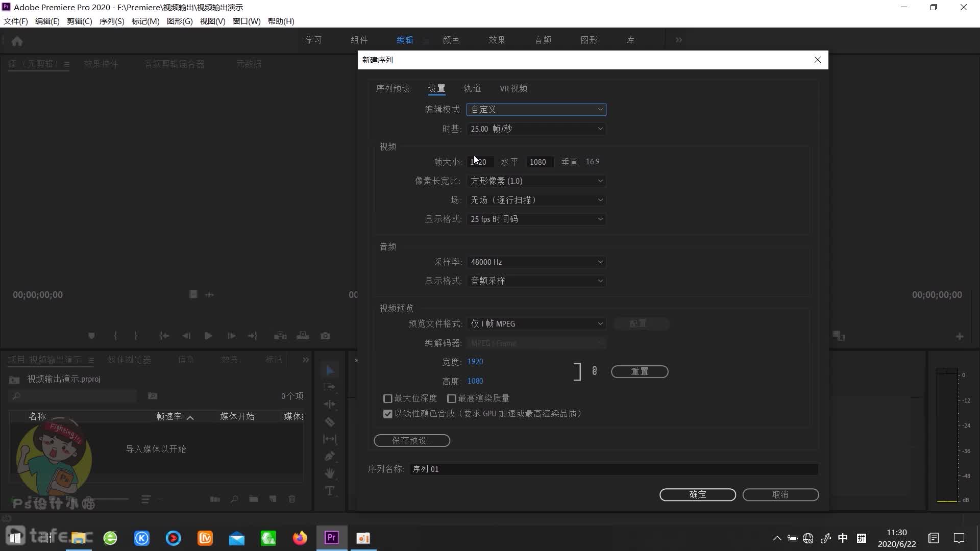Click the 帧速率 column header
Screen dimensions: 980x551
coord(169,417)
